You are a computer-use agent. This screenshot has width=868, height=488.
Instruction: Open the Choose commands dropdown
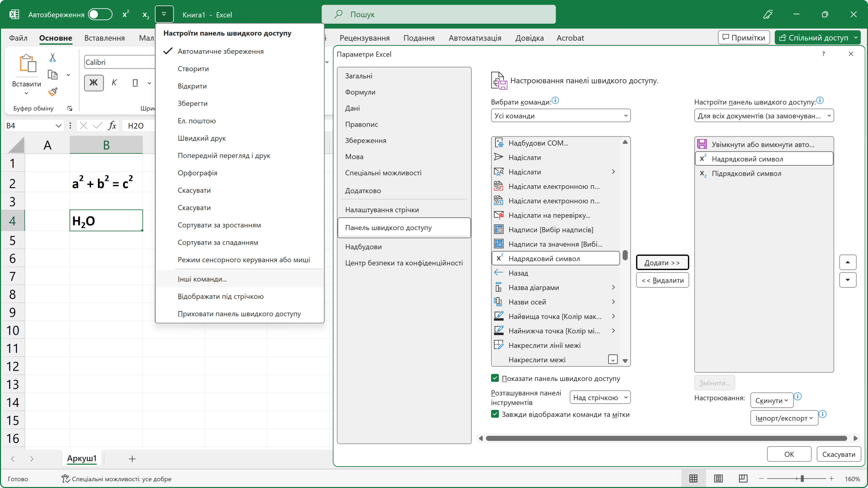coord(560,116)
